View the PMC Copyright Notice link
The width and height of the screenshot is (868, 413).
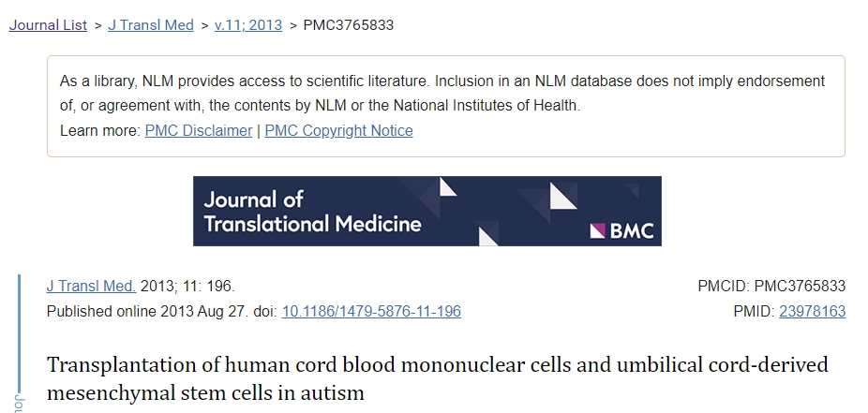tap(338, 131)
